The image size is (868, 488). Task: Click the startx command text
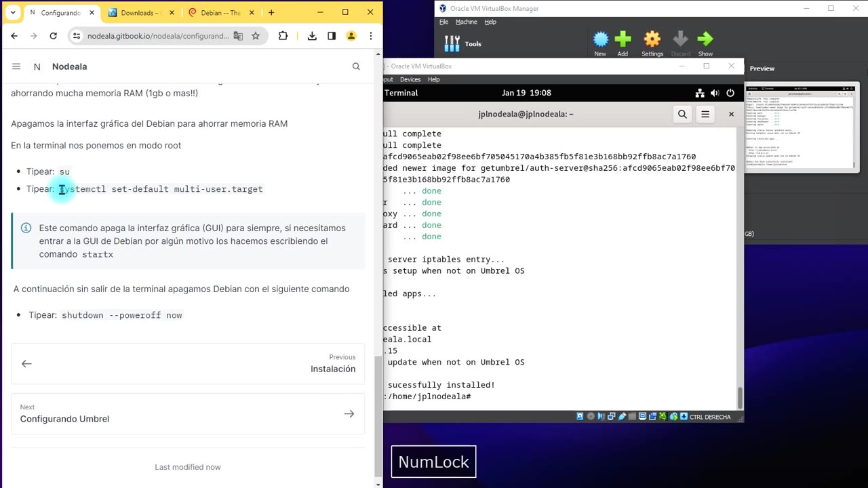(98, 255)
